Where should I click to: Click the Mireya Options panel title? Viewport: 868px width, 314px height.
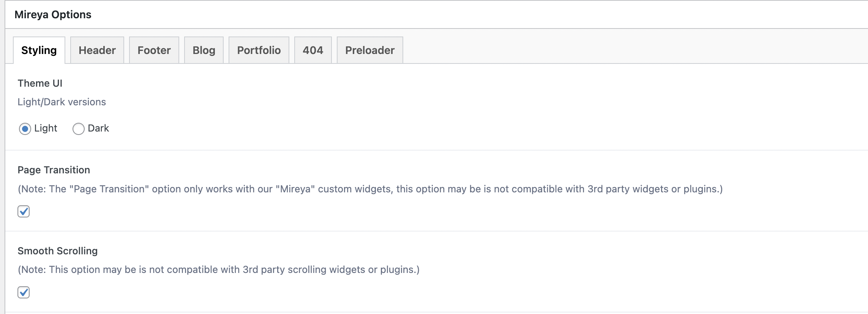pos(53,14)
